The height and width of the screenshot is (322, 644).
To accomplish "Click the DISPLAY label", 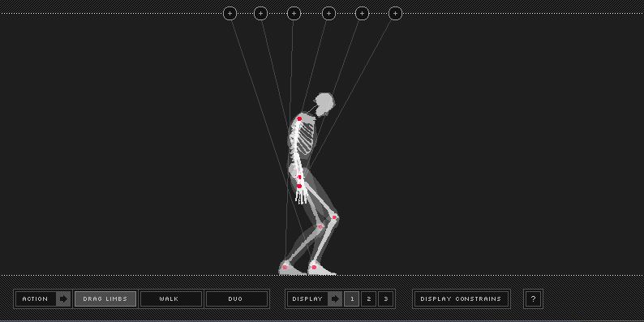I will [307, 299].
